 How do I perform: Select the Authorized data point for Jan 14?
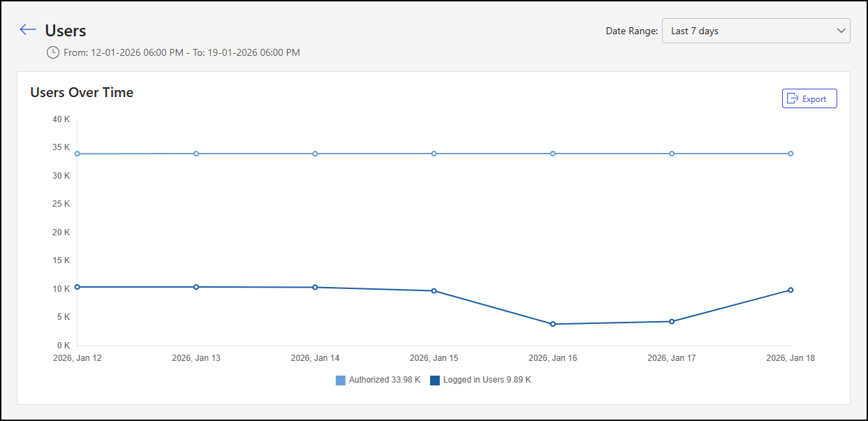point(315,154)
